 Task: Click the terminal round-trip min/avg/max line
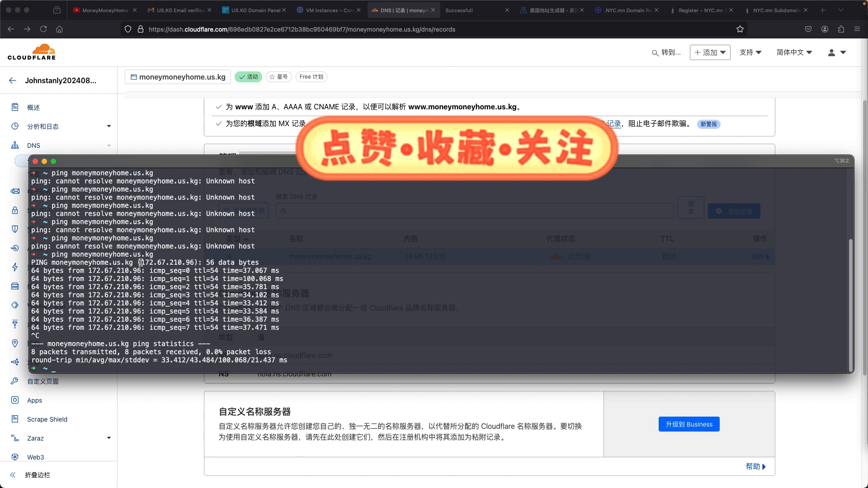(159, 360)
